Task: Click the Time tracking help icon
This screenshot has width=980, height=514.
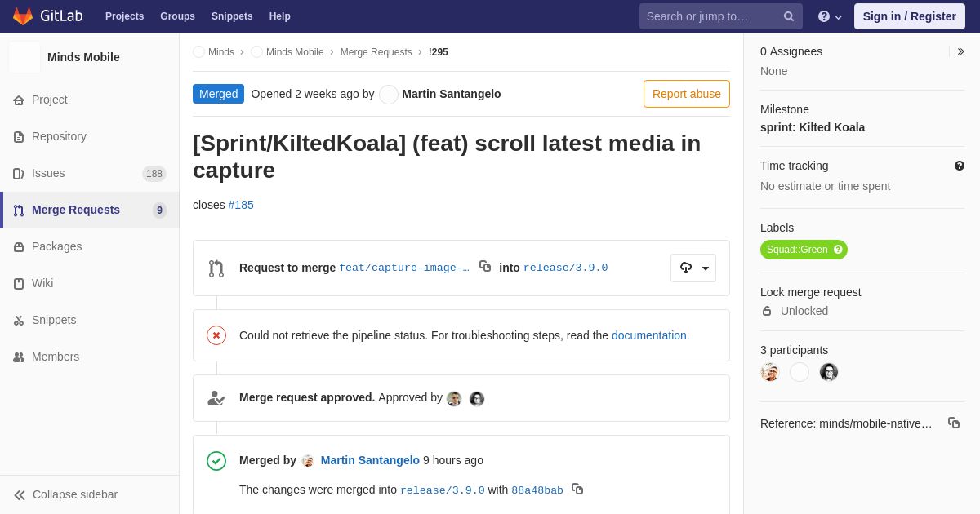Action: (960, 166)
